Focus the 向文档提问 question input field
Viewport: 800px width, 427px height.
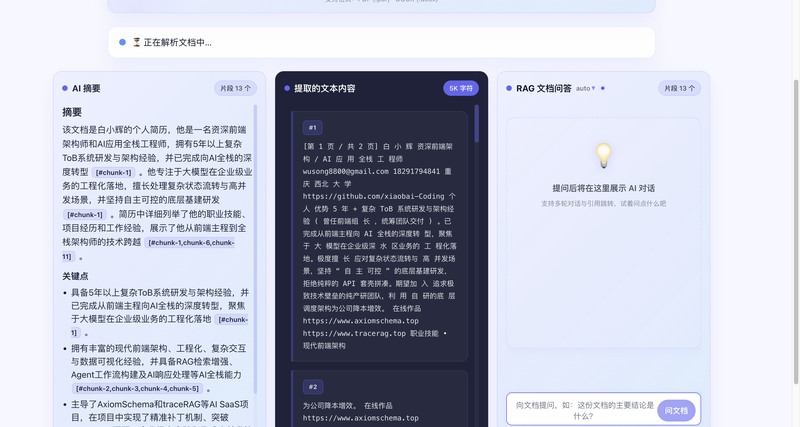pos(579,410)
